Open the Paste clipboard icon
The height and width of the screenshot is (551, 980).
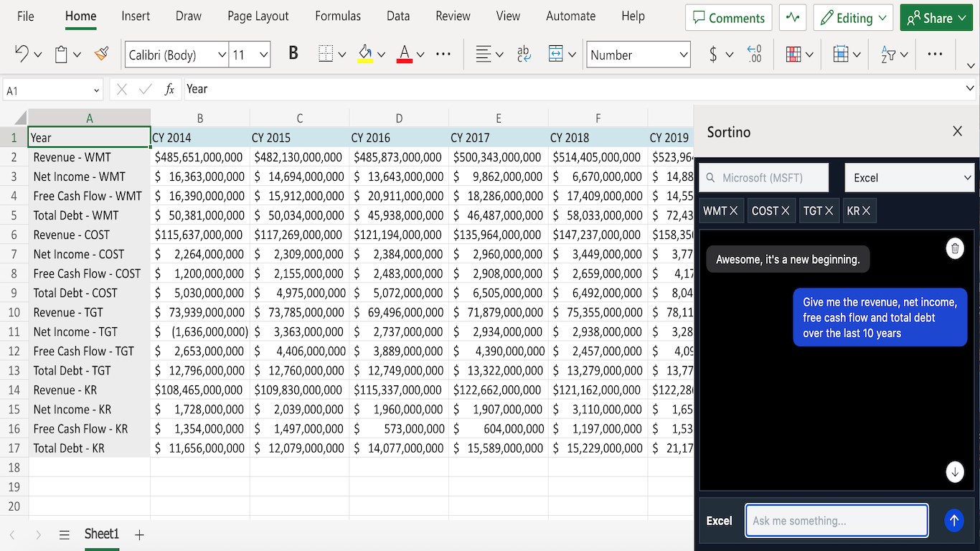(61, 55)
